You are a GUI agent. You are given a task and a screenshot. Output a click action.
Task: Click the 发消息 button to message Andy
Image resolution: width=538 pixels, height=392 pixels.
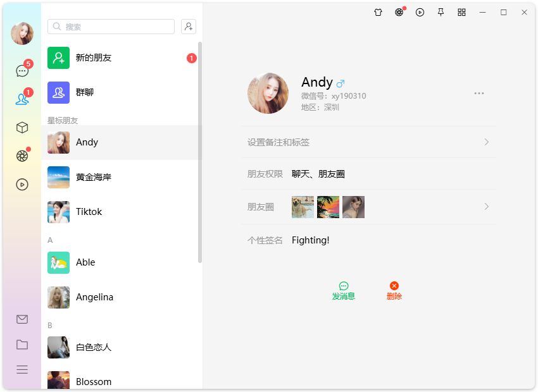pyautogui.click(x=343, y=290)
